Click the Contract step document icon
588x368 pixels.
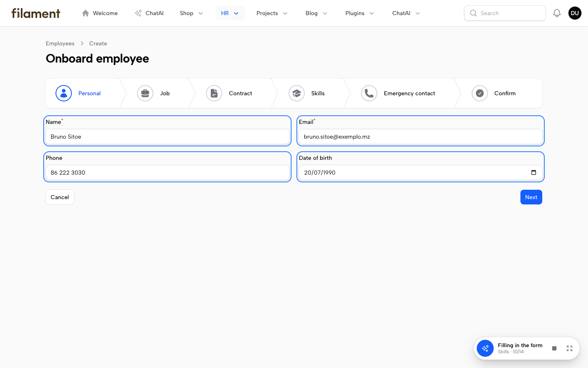214,93
